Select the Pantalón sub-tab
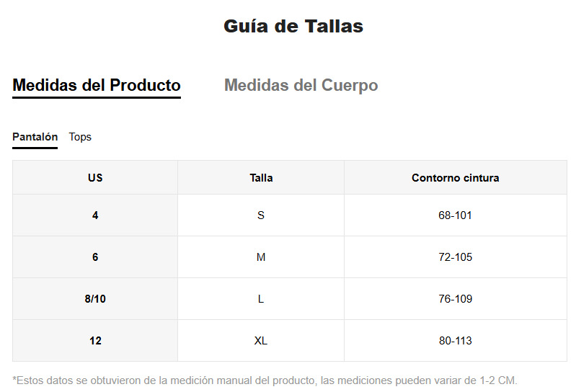 (x=35, y=137)
